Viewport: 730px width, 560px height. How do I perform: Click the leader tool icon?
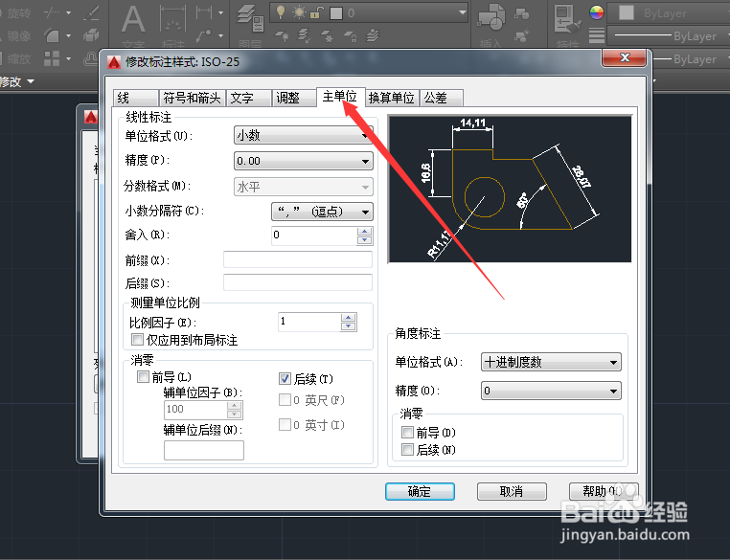coord(204,35)
